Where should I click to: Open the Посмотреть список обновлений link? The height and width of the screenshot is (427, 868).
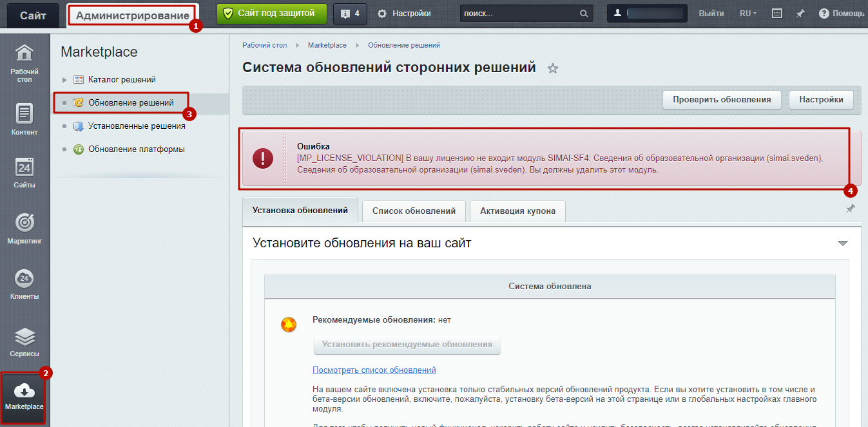point(374,370)
